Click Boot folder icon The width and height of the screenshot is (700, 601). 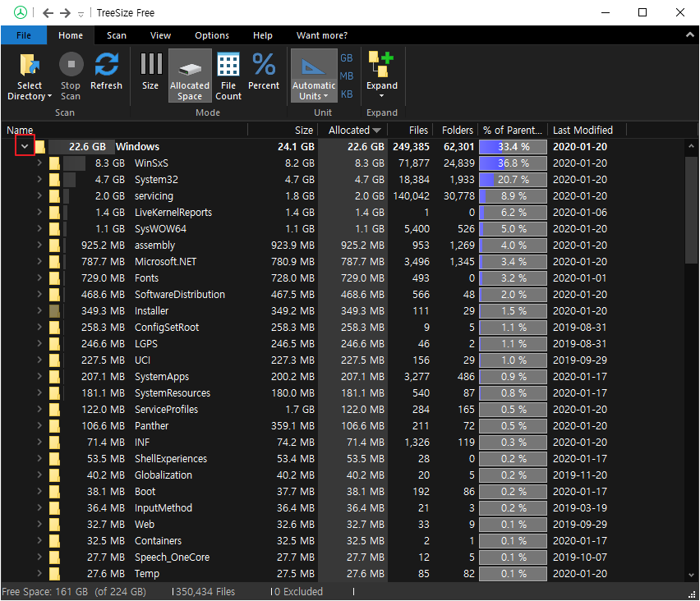[54, 491]
